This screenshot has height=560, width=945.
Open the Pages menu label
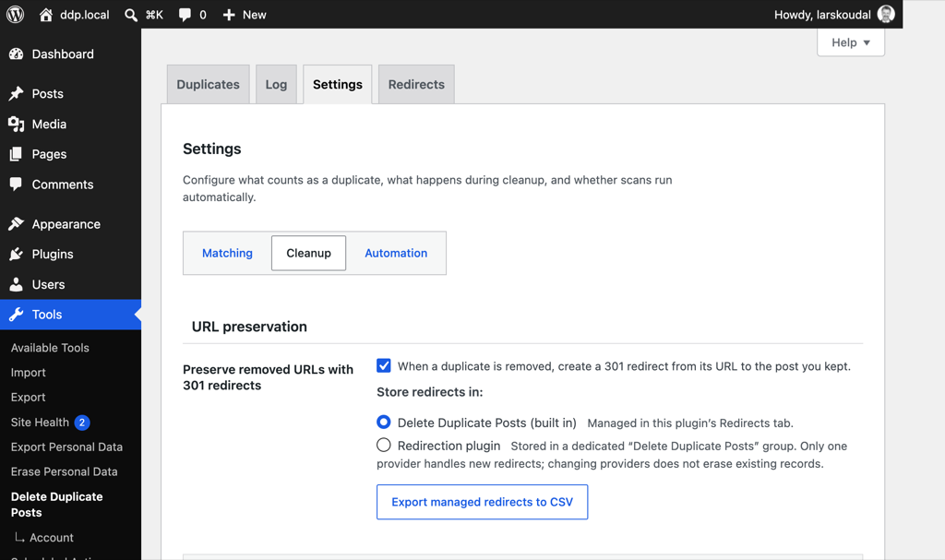[50, 154]
